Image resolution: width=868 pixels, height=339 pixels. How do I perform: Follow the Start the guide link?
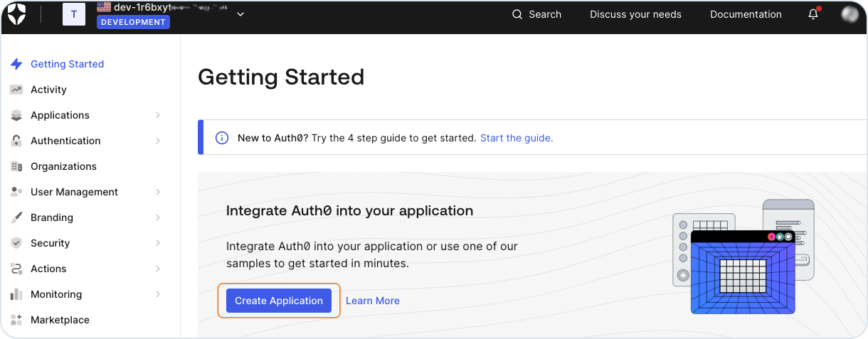click(517, 138)
